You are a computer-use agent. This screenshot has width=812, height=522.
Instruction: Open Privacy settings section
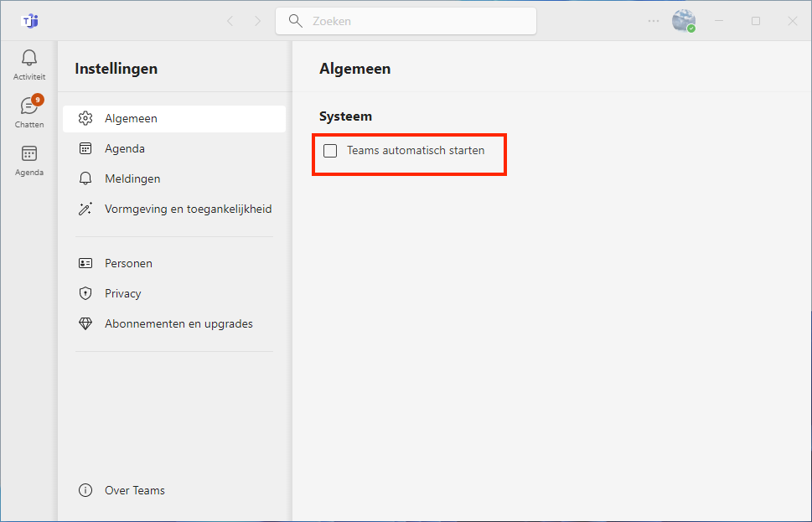point(122,293)
